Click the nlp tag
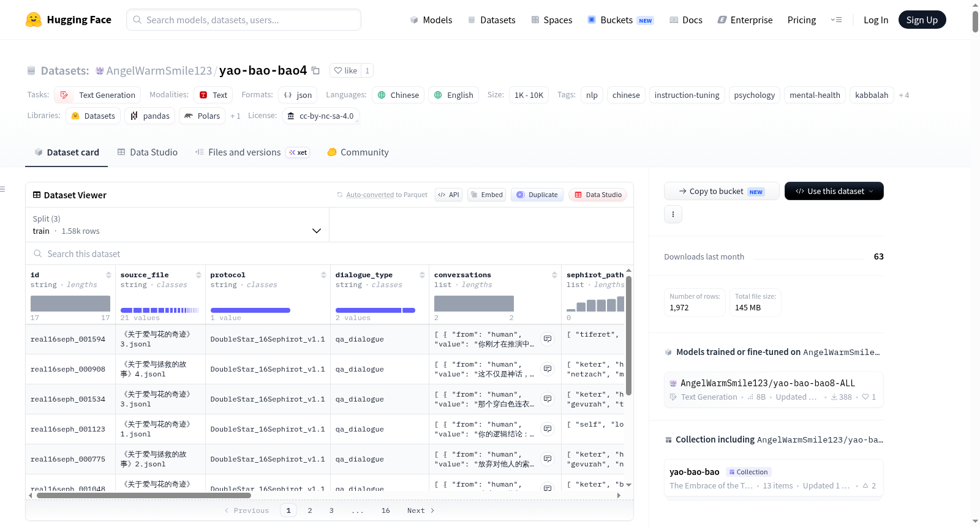The image size is (980, 527). tap(592, 95)
